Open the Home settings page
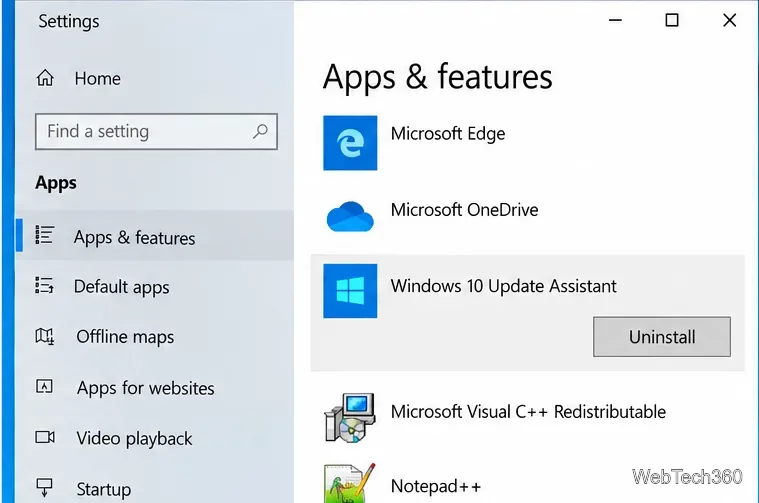The width and height of the screenshot is (759, 503). [x=97, y=78]
